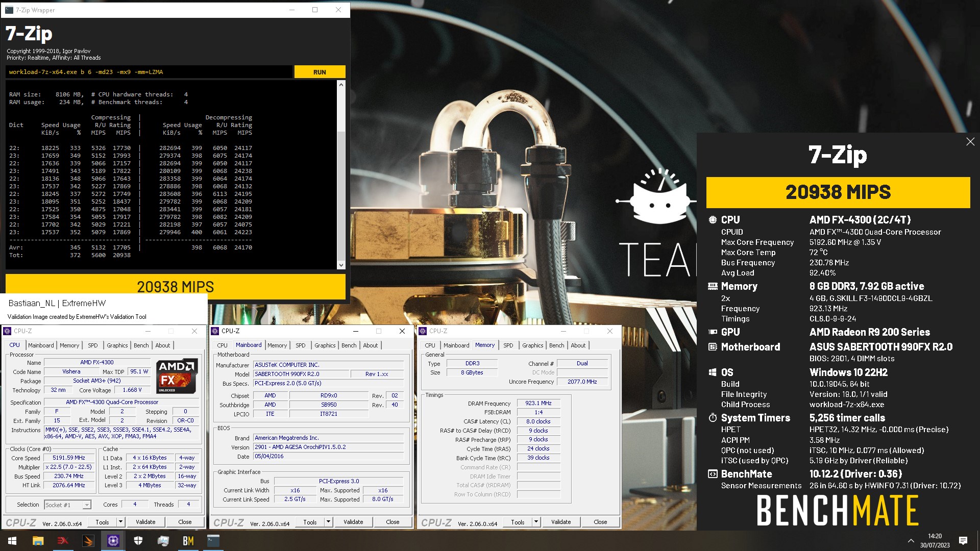Expand Tools dropdown arrow in CPU-Z Memory window

536,522
